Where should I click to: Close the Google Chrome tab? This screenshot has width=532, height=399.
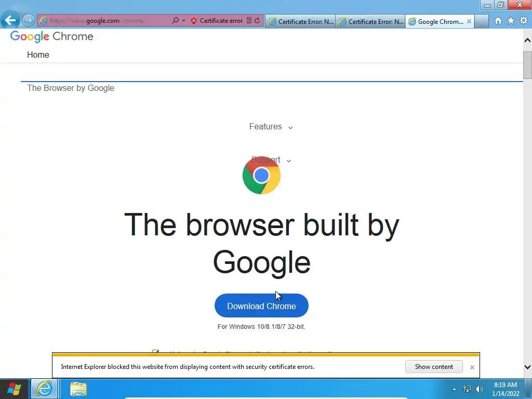click(469, 21)
